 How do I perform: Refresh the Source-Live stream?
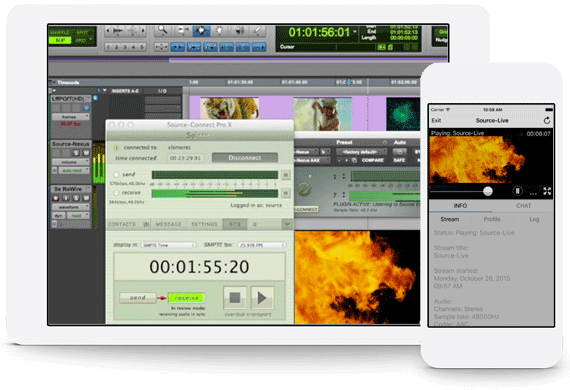coord(547,120)
